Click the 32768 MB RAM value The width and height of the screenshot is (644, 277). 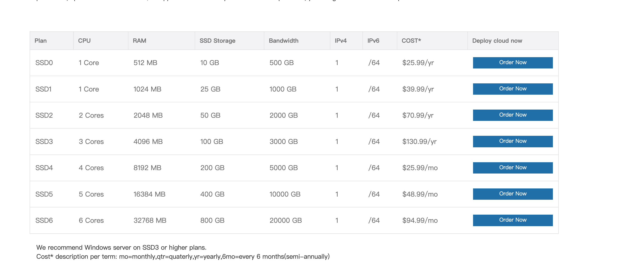pyautogui.click(x=150, y=220)
